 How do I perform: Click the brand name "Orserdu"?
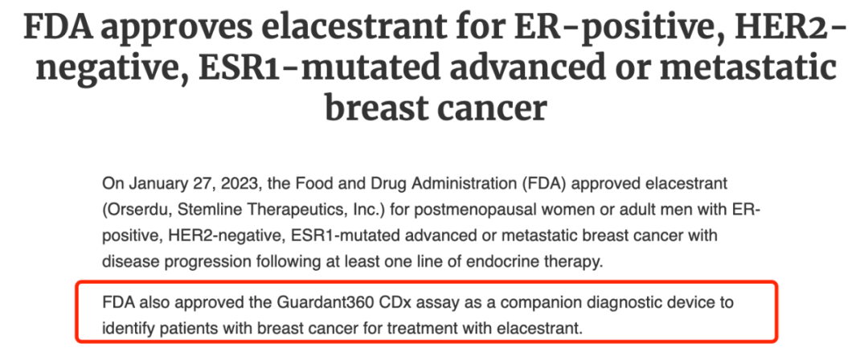coord(131,210)
